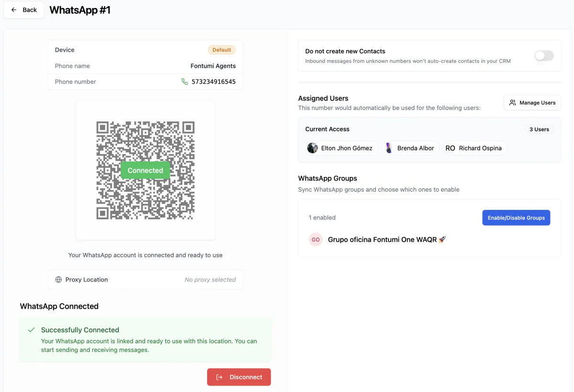Click Brenda Albor's profile picture
The width and height of the screenshot is (574, 392).
tap(389, 148)
